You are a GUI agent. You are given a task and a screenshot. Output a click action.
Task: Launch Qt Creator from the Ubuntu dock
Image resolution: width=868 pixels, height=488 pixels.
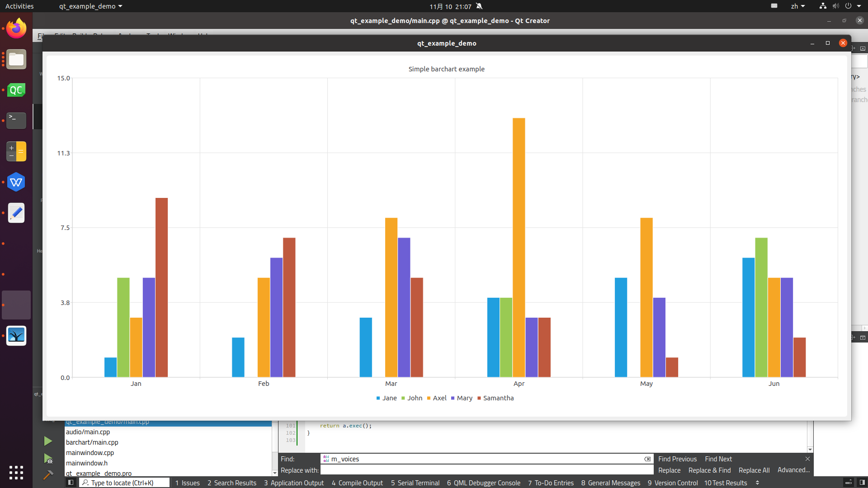[16, 90]
